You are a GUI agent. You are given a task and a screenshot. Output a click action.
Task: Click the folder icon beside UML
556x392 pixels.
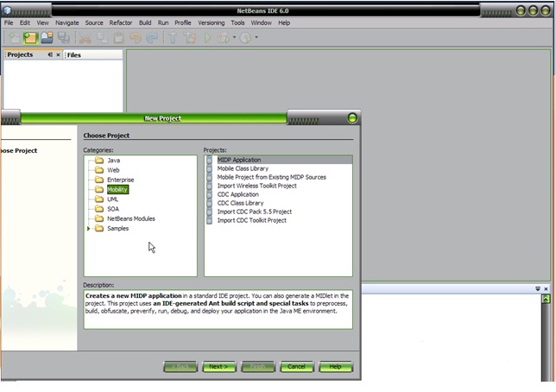pos(99,199)
